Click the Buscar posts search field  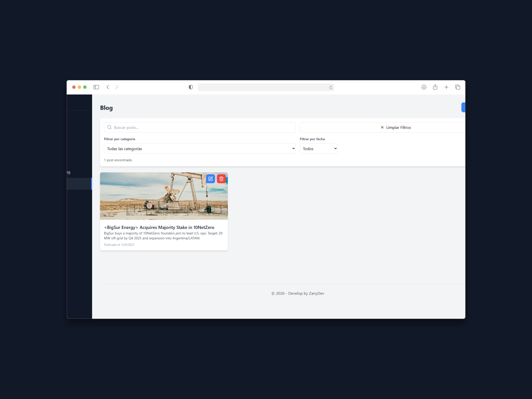click(x=199, y=127)
